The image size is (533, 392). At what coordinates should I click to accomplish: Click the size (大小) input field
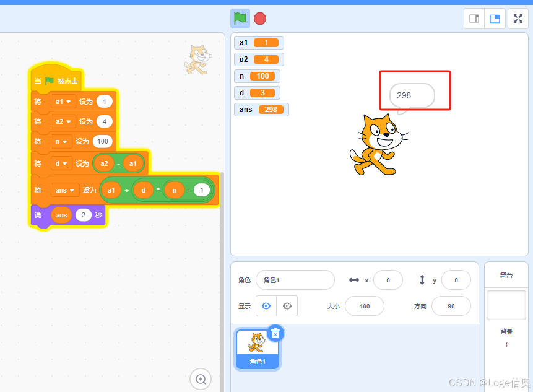tap(365, 306)
